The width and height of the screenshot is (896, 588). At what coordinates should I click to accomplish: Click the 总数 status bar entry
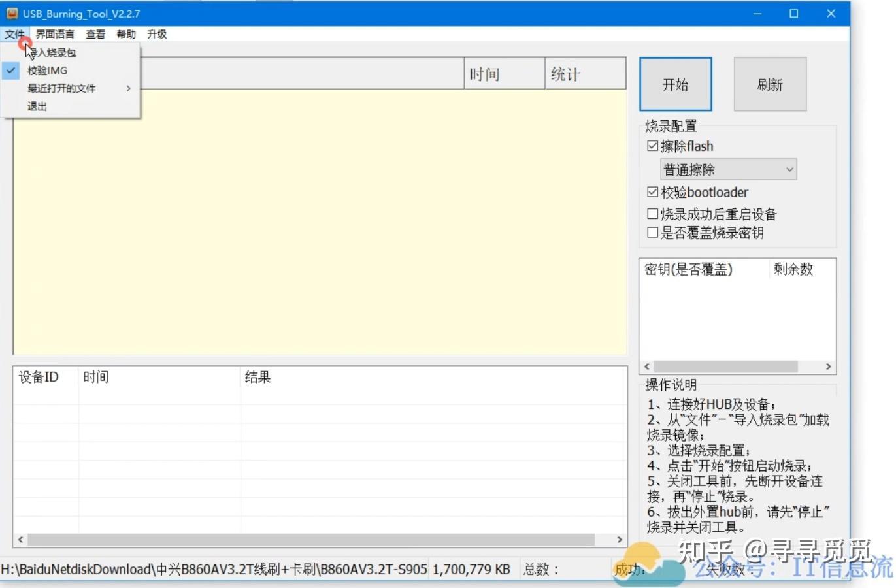[542, 569]
